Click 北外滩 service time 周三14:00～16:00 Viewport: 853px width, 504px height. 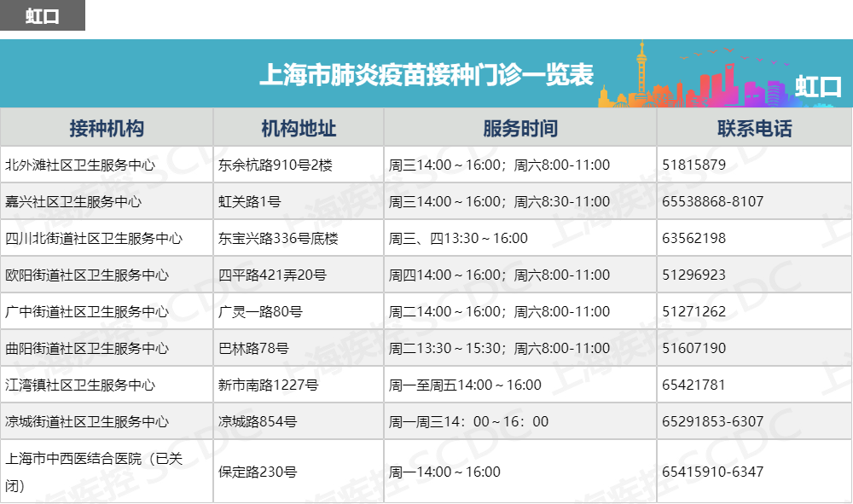pyautogui.click(x=444, y=165)
